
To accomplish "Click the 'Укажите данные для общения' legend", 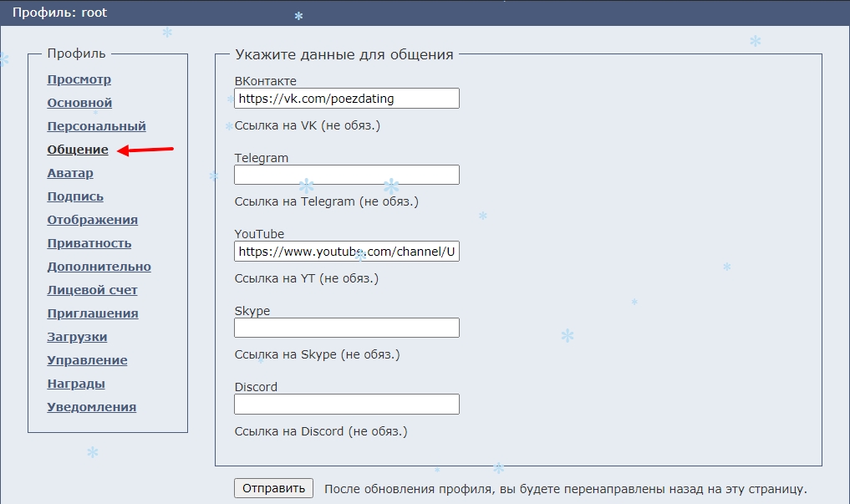I will pos(344,54).
